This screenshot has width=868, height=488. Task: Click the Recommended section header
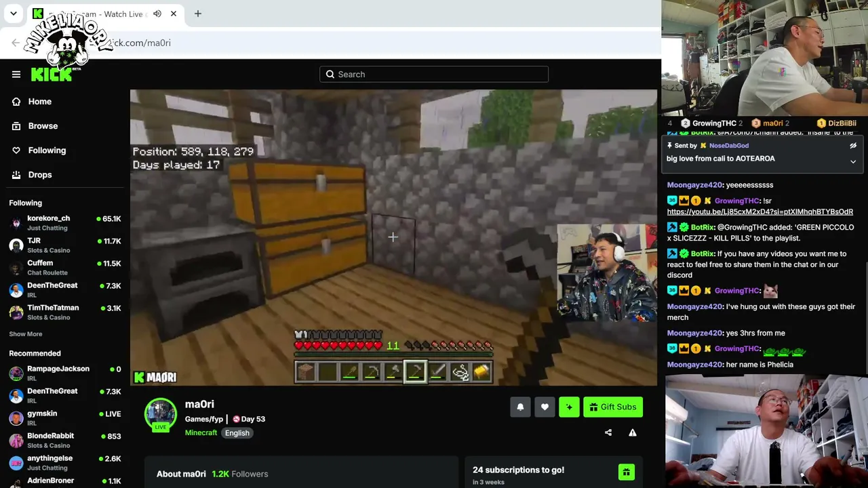(x=35, y=353)
